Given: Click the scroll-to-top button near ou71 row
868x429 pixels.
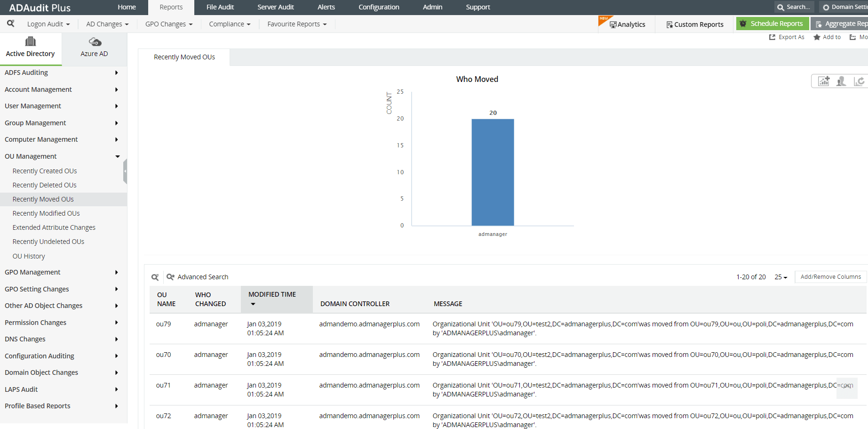Looking at the screenshot, I should pos(847,388).
